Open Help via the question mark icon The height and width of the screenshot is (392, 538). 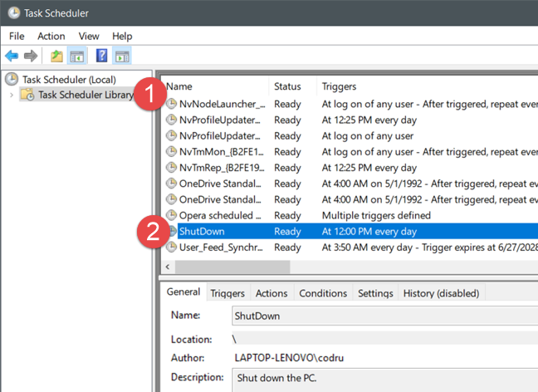click(101, 56)
